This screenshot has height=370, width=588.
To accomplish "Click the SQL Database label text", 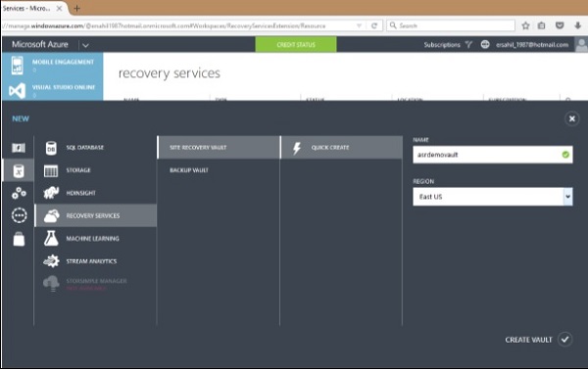I will (x=84, y=148).
